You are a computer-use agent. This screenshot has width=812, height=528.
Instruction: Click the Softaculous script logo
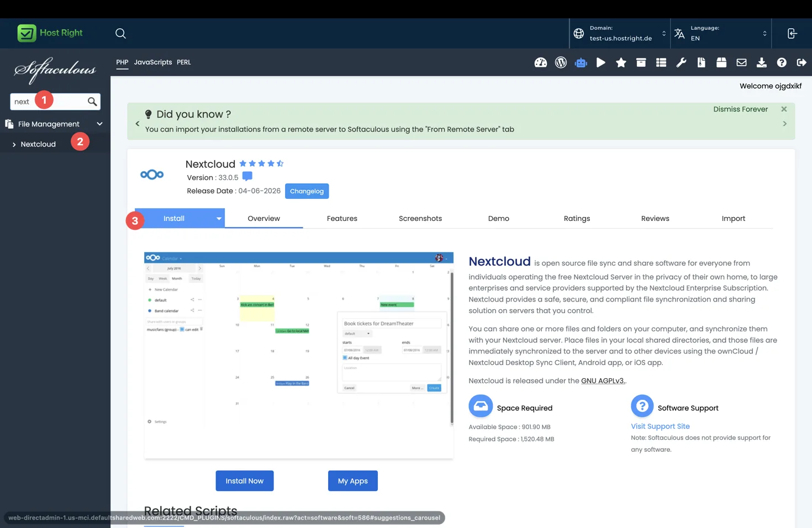[x=55, y=70]
